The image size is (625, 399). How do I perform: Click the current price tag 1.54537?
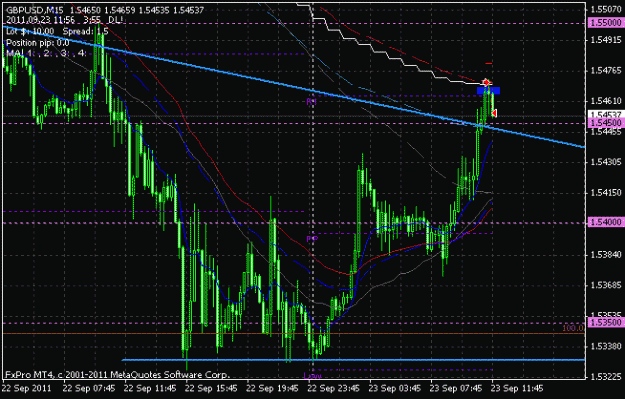pyautogui.click(x=605, y=114)
